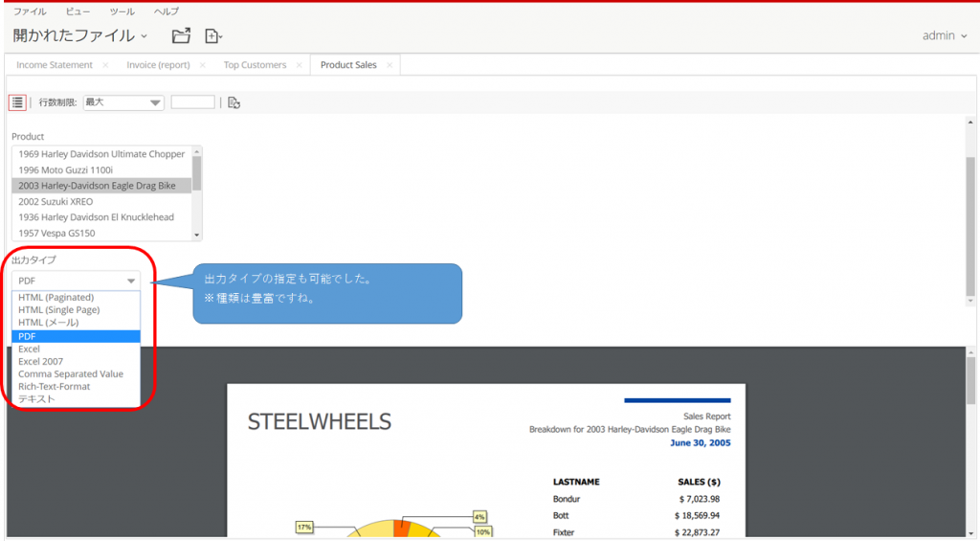Click parameter panel scroll up arrow
The width and height of the screenshot is (980, 541).
tap(970, 123)
